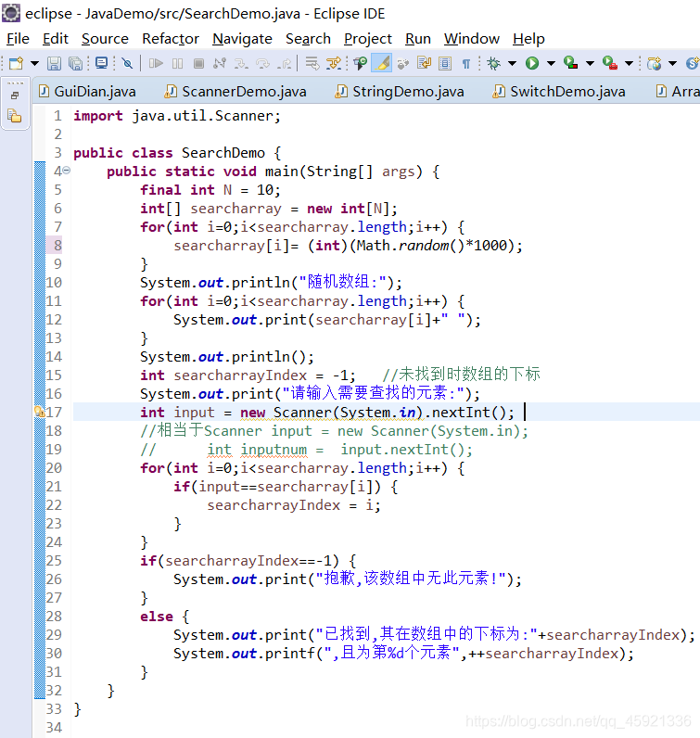
Task: Save the current file with floppy icon
Action: click(54, 63)
